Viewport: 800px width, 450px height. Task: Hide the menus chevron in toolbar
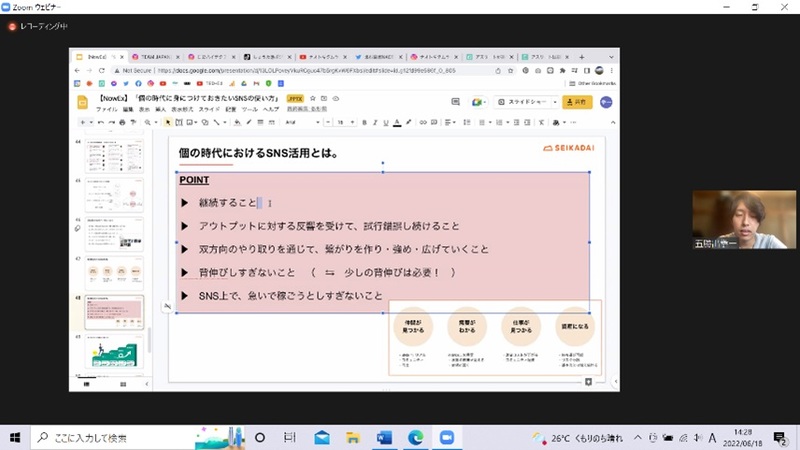tap(613, 122)
